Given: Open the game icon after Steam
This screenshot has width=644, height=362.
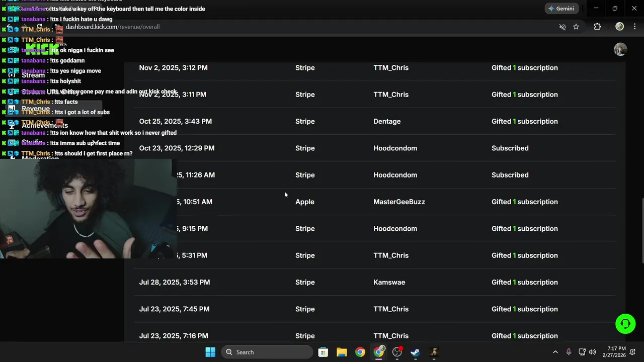Looking at the screenshot, I should coord(434,352).
